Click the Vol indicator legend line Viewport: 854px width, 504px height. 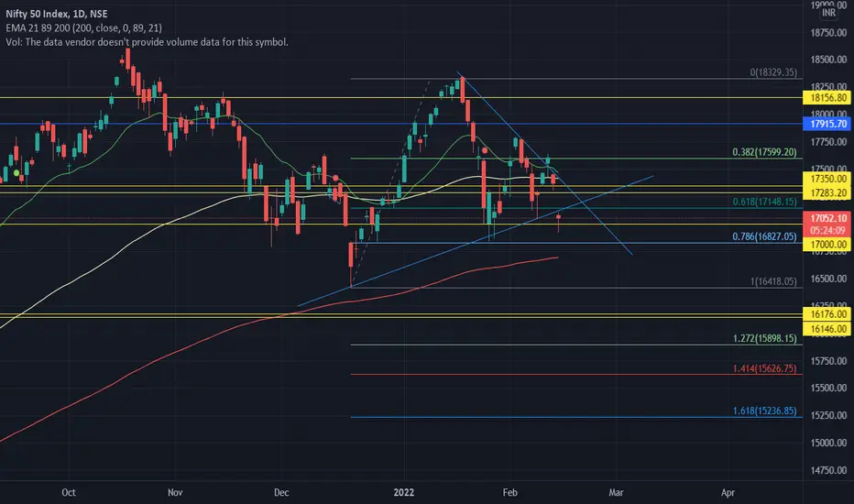coord(147,42)
